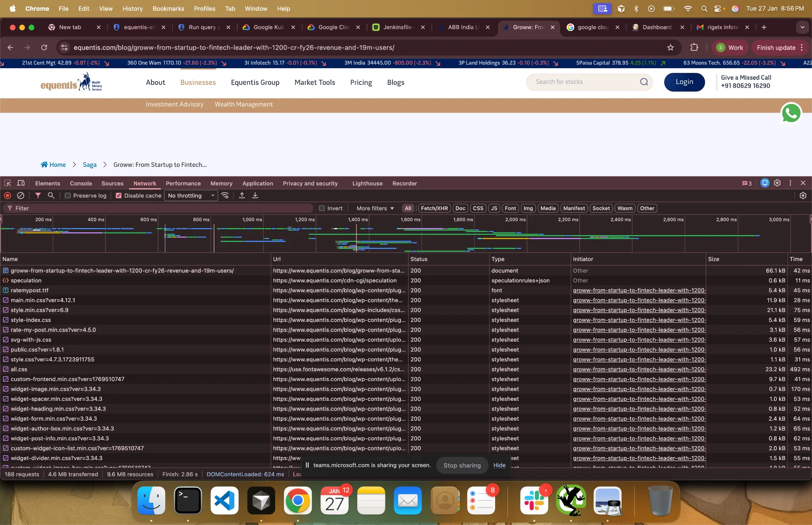Open network conditions wifi icon
This screenshot has height=525, width=812.
pos(225,195)
